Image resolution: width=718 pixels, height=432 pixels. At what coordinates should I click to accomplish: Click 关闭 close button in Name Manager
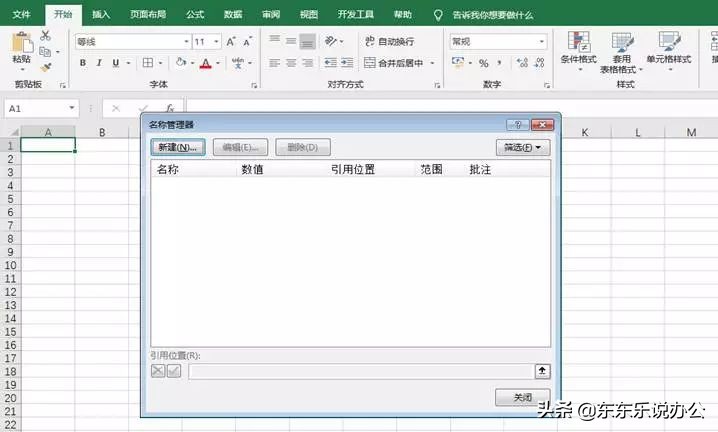point(522,397)
